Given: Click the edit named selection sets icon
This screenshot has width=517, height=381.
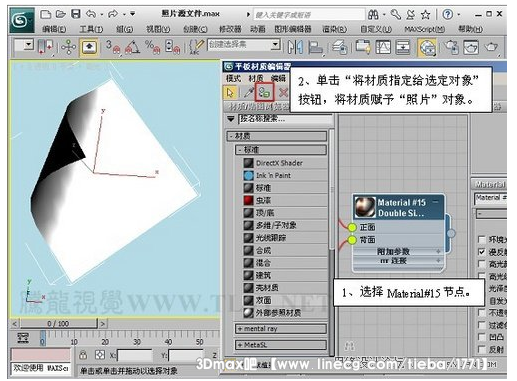Looking at the screenshot, I should click(197, 47).
